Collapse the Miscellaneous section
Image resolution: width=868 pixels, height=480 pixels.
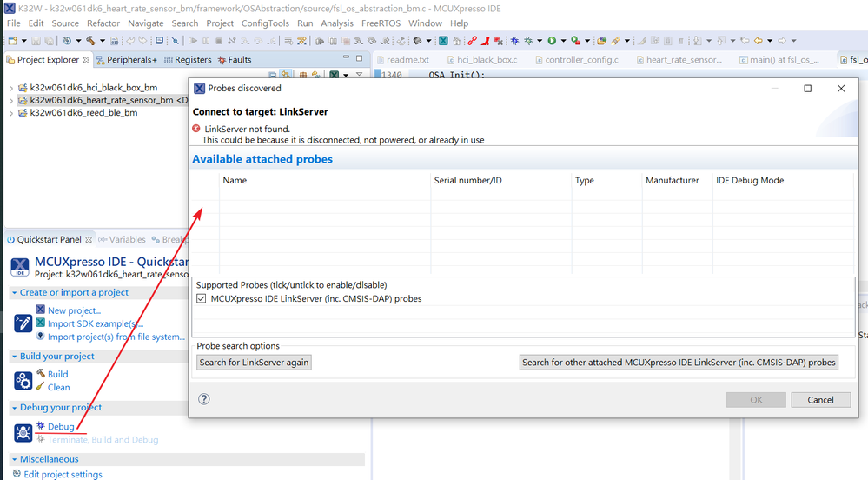[x=15, y=459]
